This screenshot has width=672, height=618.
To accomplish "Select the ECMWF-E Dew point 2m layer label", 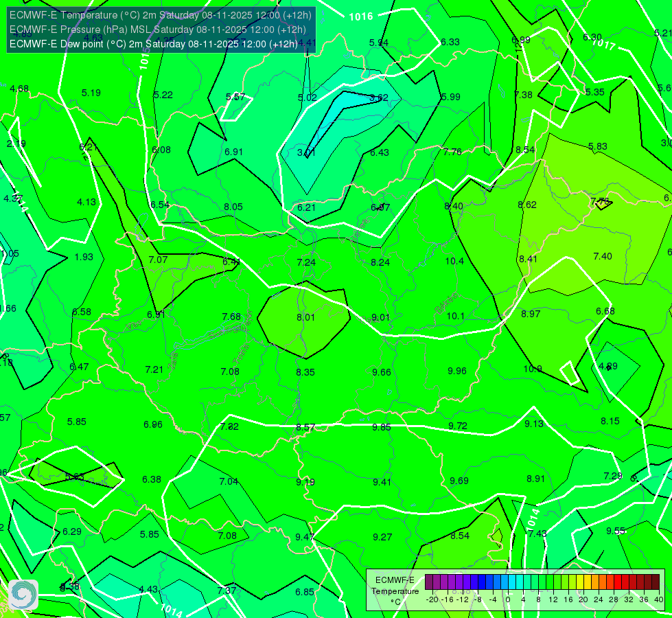I will click(x=154, y=44).
